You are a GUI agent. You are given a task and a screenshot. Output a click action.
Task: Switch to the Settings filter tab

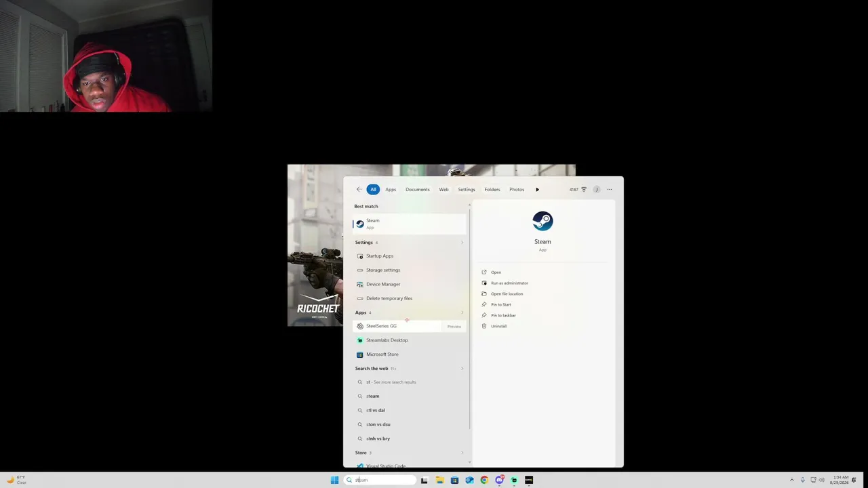pos(467,190)
